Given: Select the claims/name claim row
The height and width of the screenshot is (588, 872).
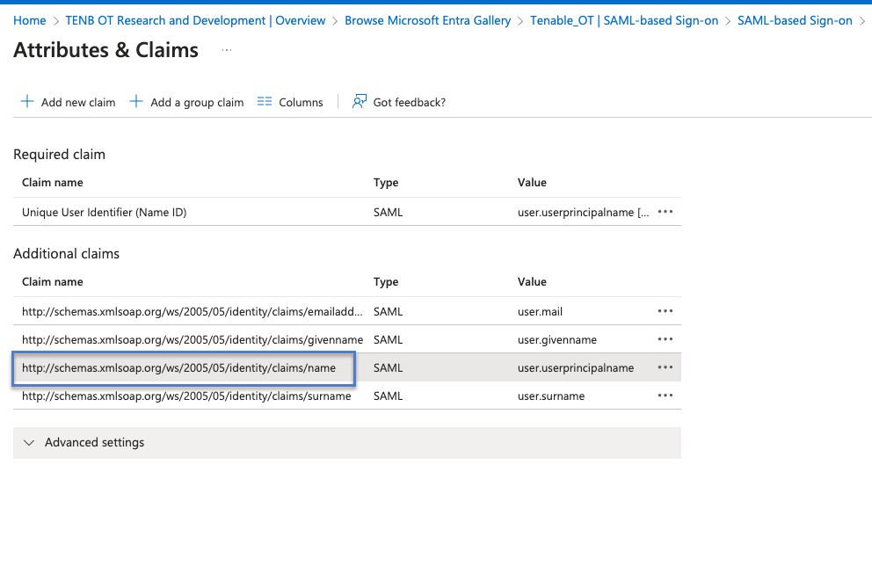Looking at the screenshot, I should point(178,368).
